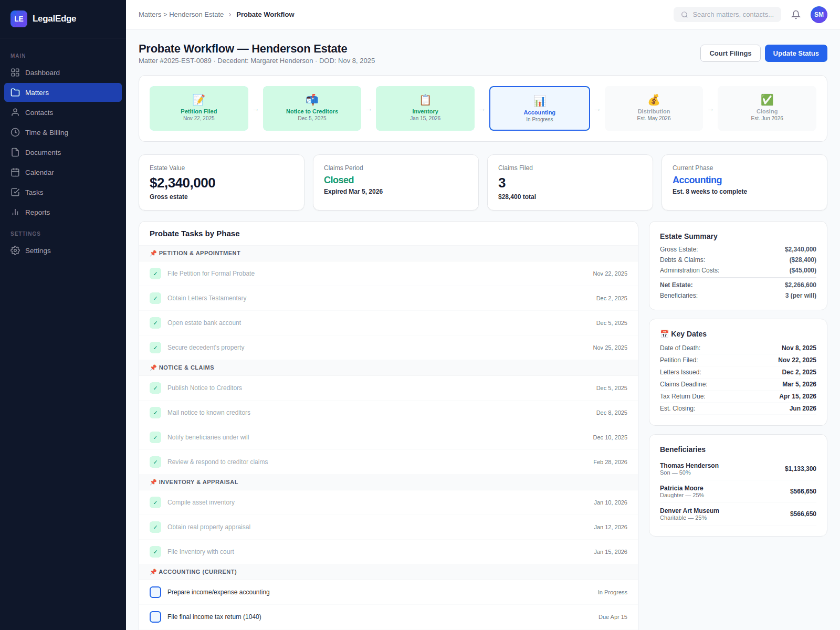Click the Reports bar chart icon
The height and width of the screenshot is (630, 840).
(15, 212)
